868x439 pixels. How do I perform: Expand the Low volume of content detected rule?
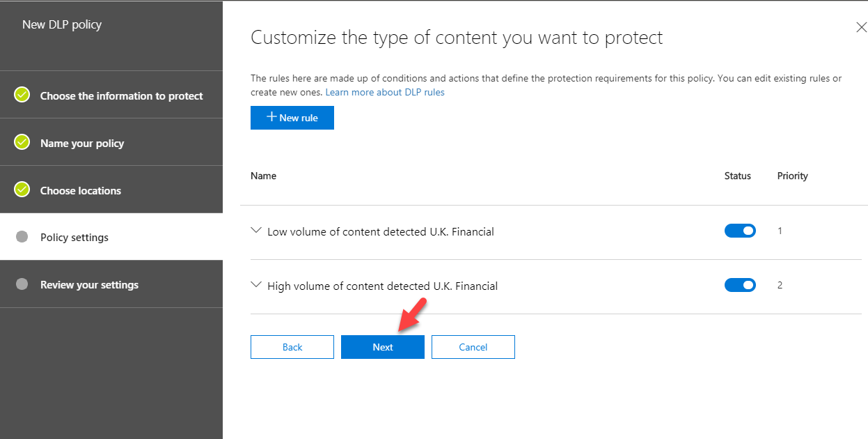point(256,230)
